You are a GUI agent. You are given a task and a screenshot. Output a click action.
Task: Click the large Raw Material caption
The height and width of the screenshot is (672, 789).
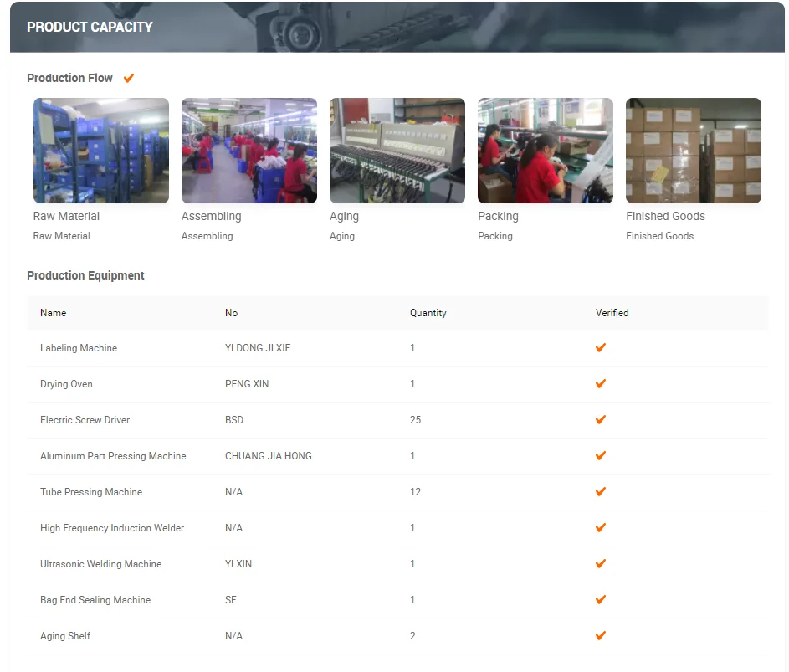click(66, 217)
